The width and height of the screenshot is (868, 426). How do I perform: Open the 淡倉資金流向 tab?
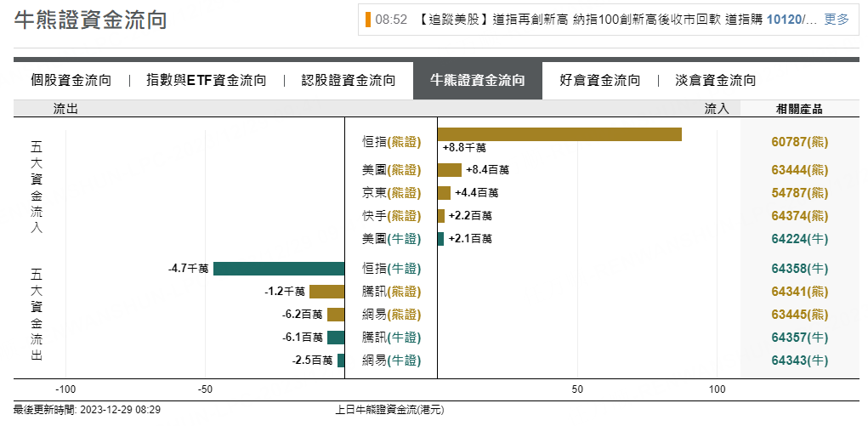click(x=715, y=80)
